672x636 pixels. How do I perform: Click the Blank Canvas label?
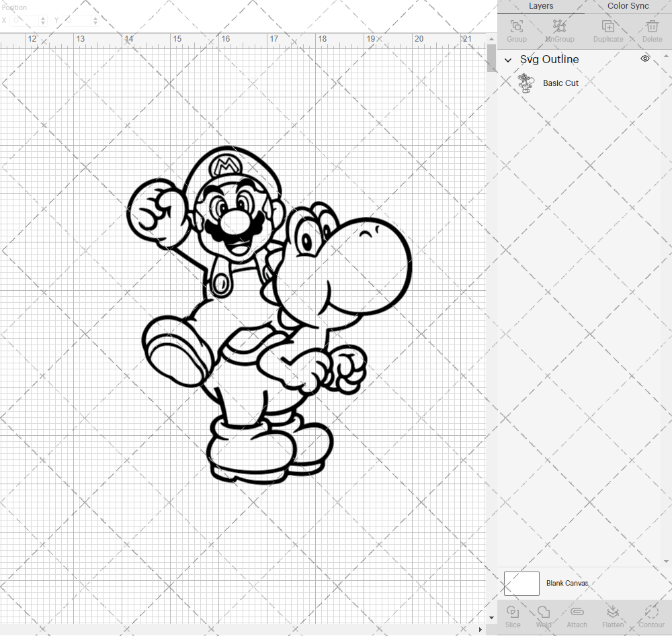567,583
